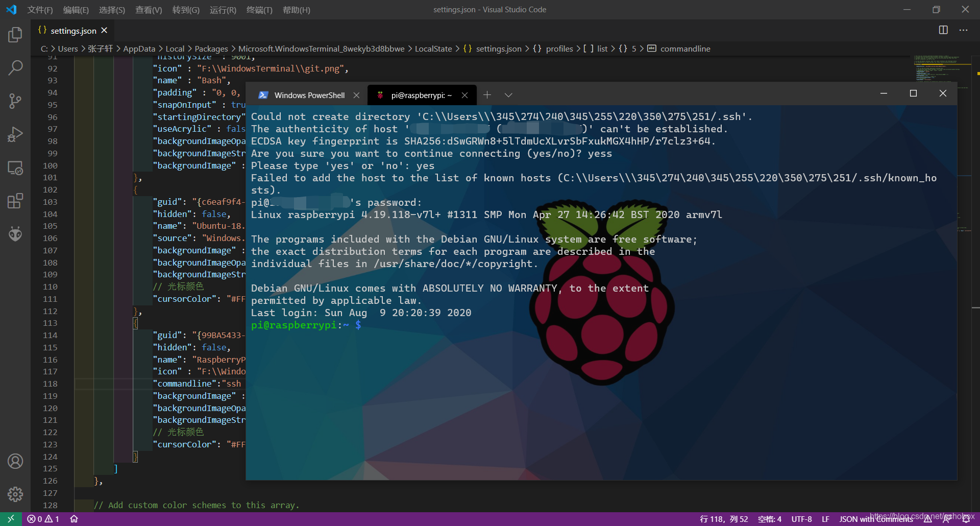Click the Microsoft.WindowsTerminal breadcrumb segment
Image resolution: width=980 pixels, height=526 pixels.
[x=321, y=49]
